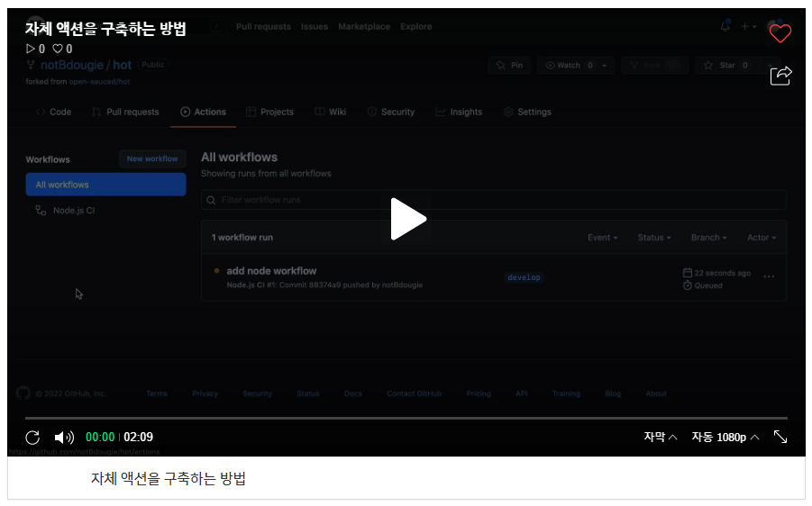The width and height of the screenshot is (812, 506).
Task: Click the video caption 자체 액션을 구축하는 방법 below player
Action: point(169,479)
